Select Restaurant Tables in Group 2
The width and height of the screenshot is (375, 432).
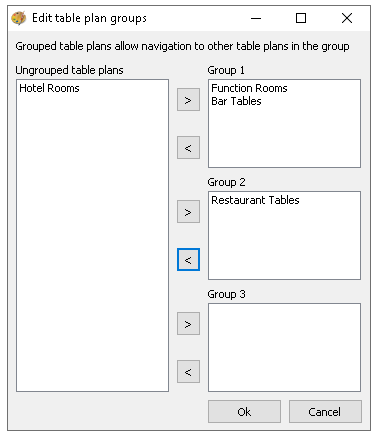point(255,200)
